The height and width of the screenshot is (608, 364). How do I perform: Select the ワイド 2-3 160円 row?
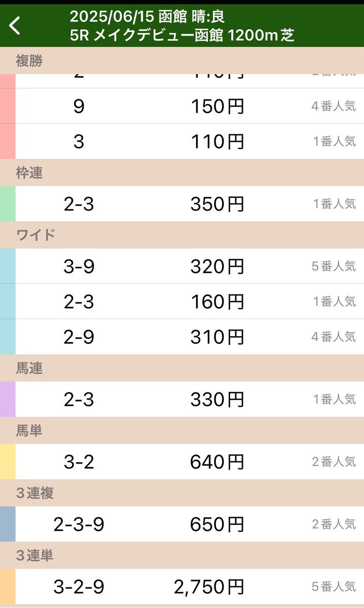click(x=182, y=301)
